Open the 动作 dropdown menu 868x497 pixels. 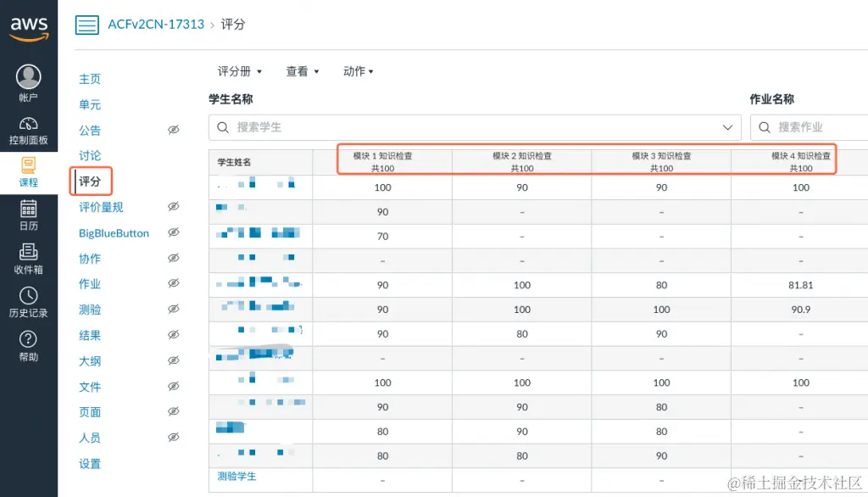359,71
